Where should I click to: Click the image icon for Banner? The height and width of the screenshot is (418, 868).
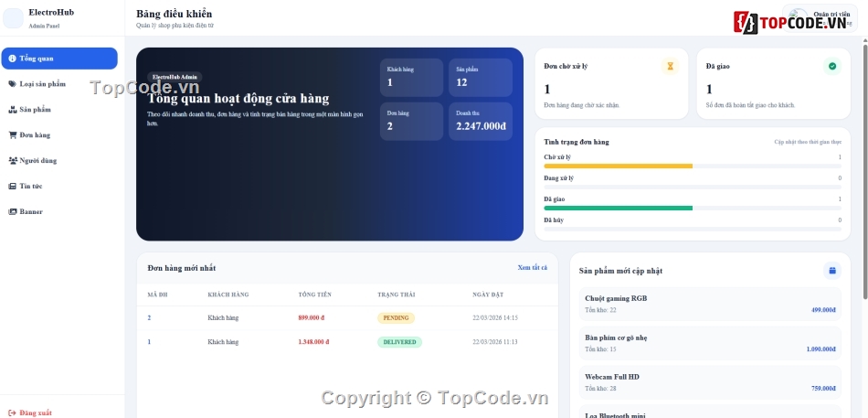pyautogui.click(x=12, y=211)
